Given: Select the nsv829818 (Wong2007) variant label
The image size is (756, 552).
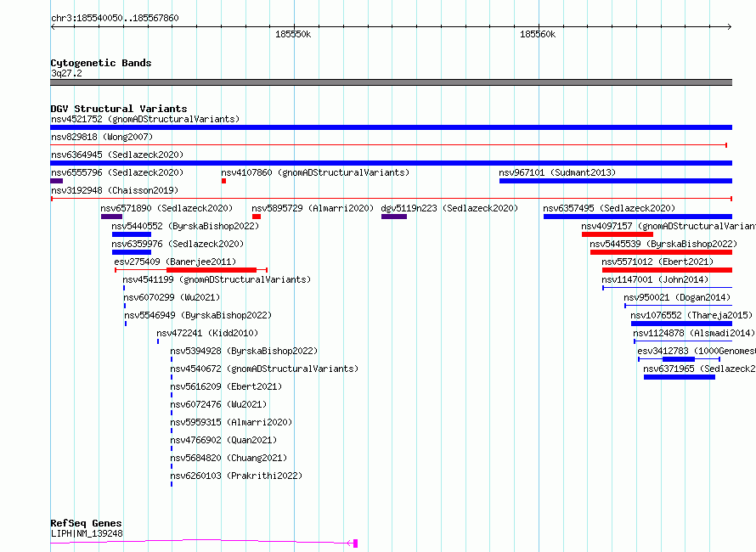Looking at the screenshot, I should pos(102,137).
